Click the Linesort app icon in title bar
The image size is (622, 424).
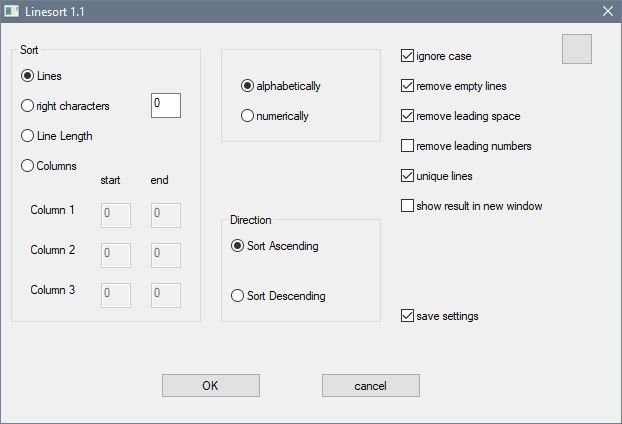click(12, 11)
